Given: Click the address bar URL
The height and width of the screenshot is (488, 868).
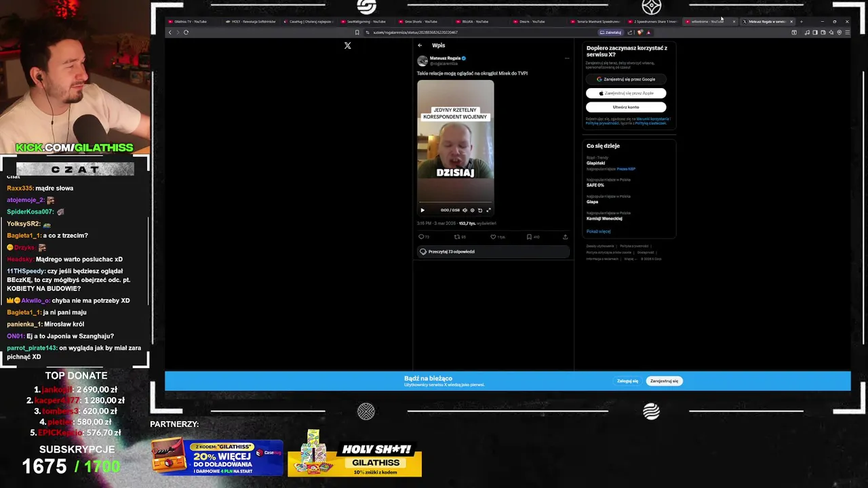Looking at the screenshot, I should [415, 33].
